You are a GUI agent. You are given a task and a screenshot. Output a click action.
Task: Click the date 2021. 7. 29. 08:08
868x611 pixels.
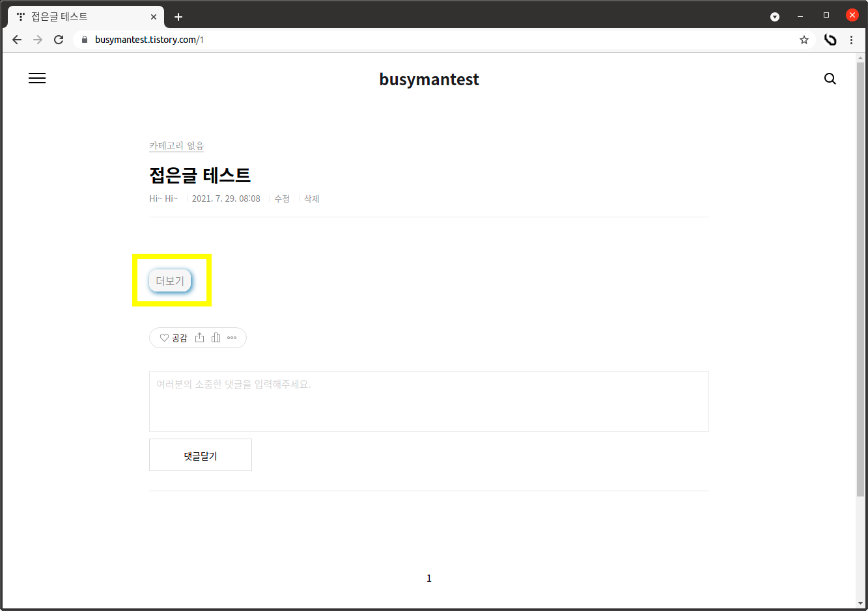pyautogui.click(x=226, y=198)
